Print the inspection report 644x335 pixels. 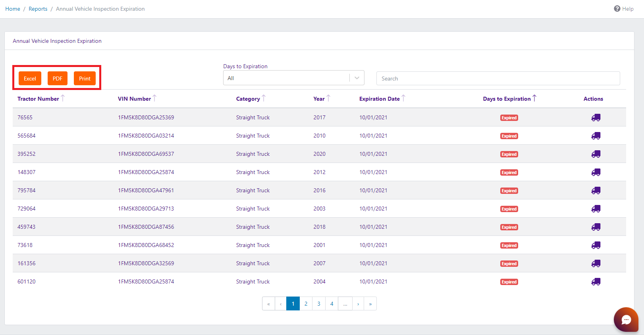coord(85,78)
